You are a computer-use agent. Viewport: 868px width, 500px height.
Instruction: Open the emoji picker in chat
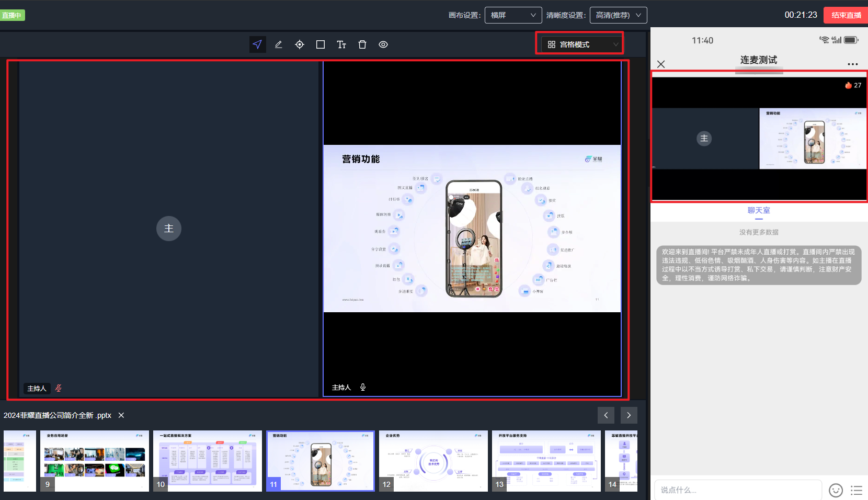[836, 490]
